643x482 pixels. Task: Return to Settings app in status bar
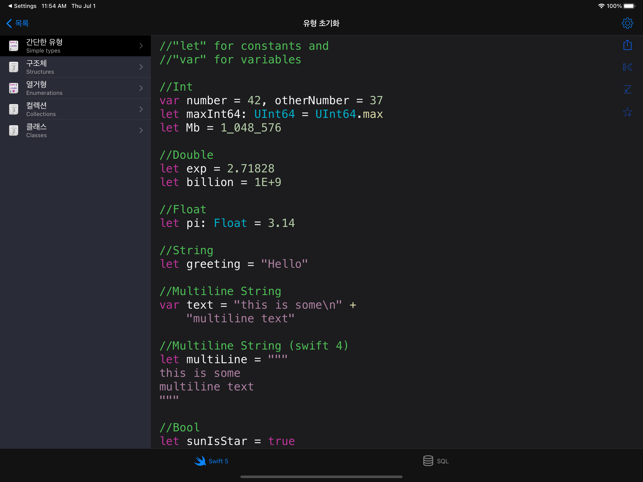[22, 6]
